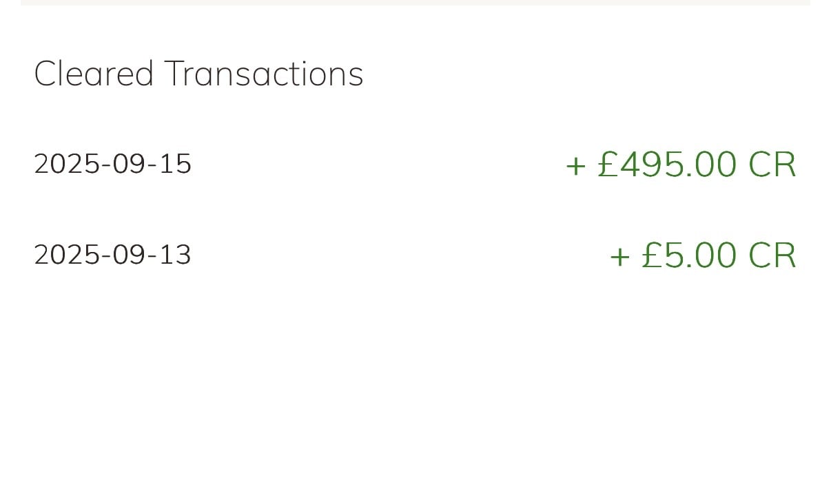Select the 2025-09-13 transaction date

click(x=113, y=255)
